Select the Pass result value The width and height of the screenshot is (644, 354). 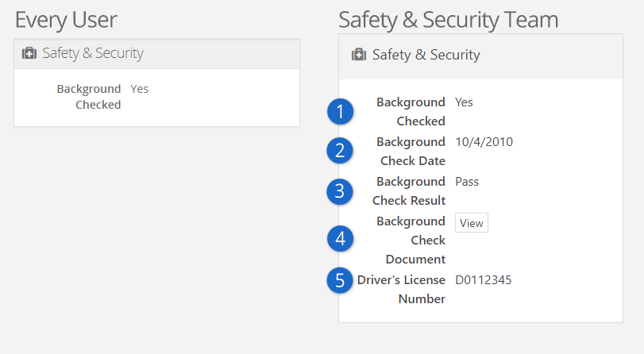467,182
